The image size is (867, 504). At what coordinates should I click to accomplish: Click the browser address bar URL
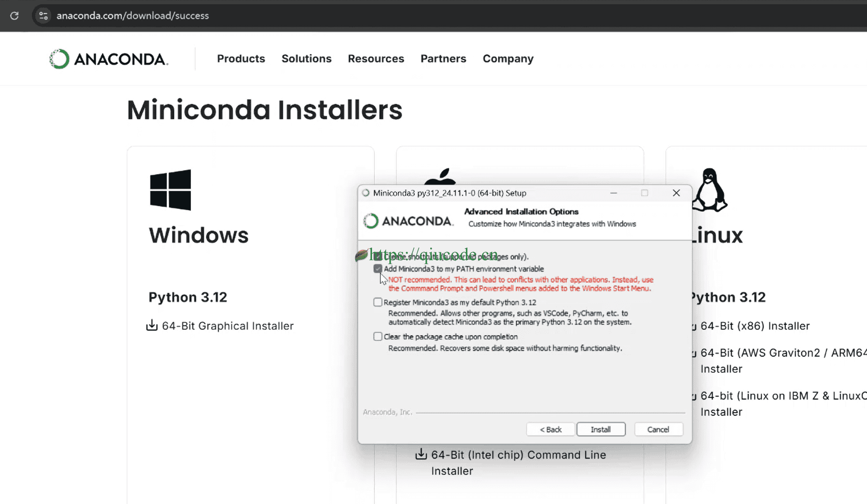(132, 15)
